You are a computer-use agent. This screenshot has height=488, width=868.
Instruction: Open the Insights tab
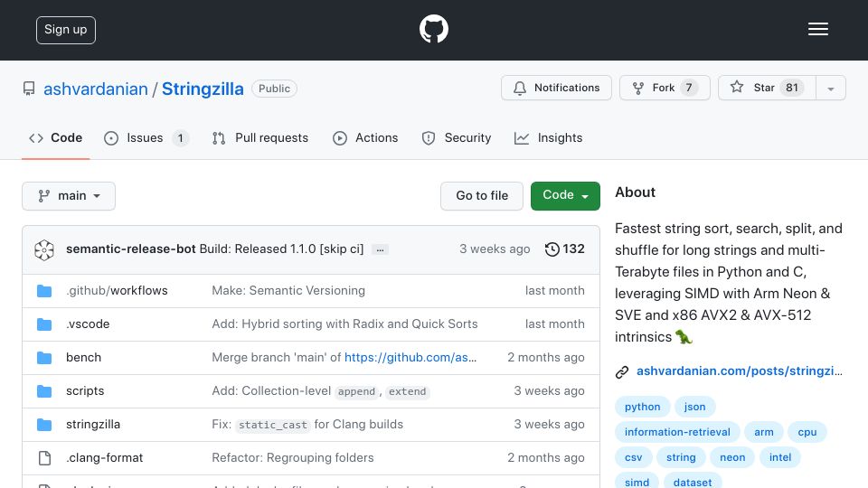548,137
